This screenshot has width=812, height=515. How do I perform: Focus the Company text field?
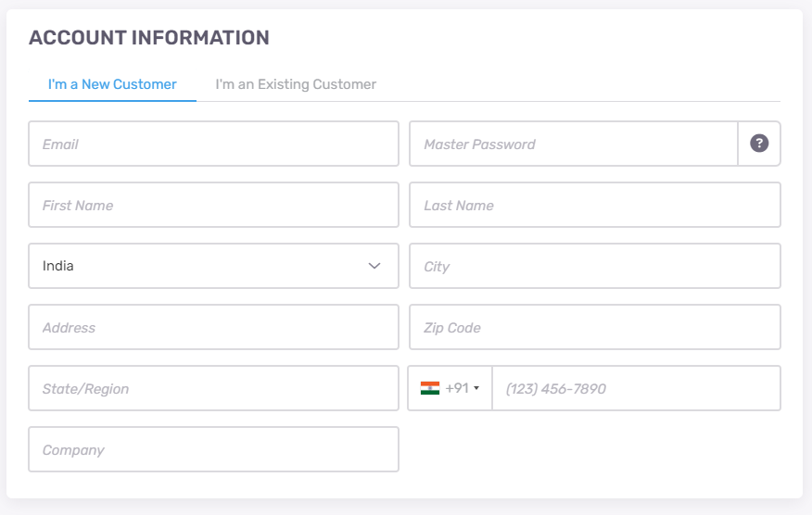click(x=213, y=449)
